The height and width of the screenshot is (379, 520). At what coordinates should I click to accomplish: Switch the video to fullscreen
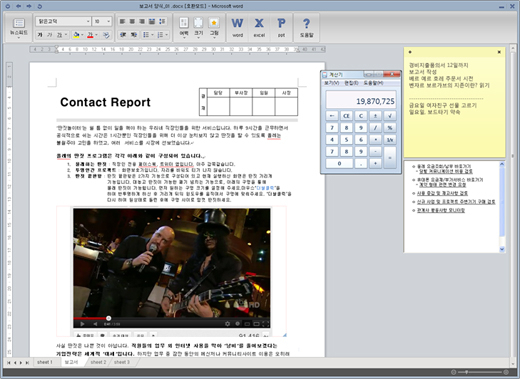[x=266, y=323]
